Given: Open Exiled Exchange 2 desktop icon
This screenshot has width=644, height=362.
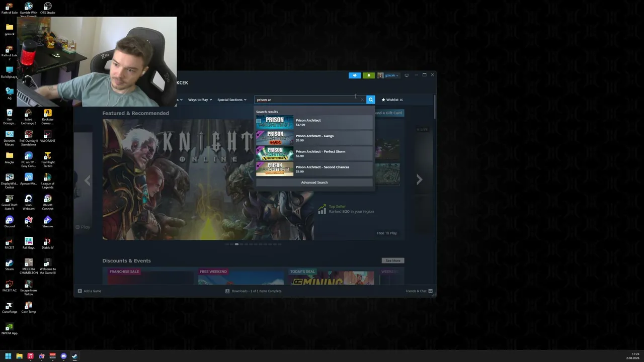Looking at the screenshot, I should 28,117.
